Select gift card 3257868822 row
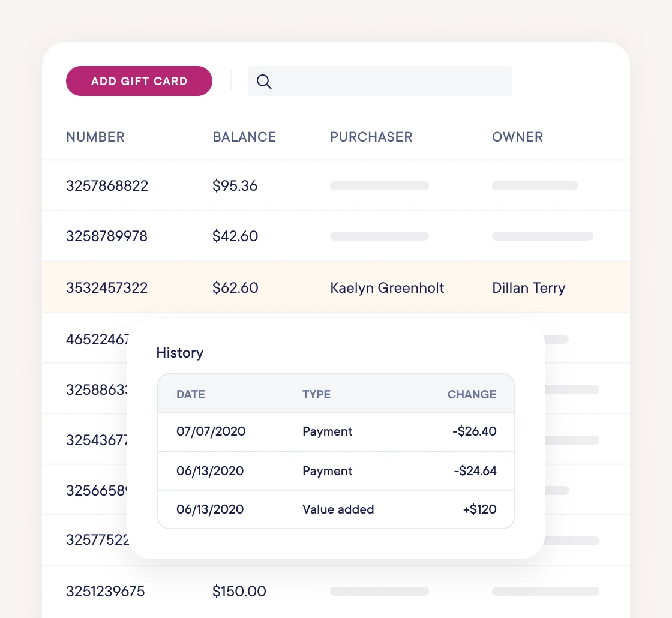Screen dimensions: 672x618 coord(107,186)
